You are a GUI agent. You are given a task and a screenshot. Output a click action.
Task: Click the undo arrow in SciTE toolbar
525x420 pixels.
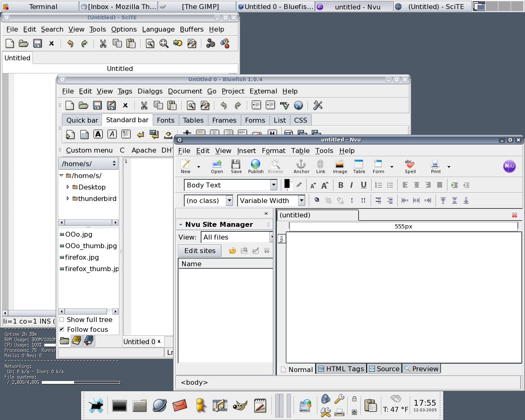[x=70, y=43]
